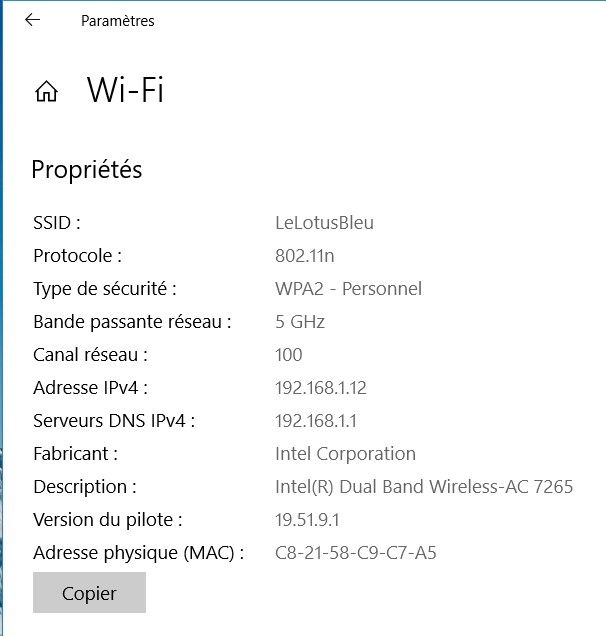Go to Settings home via house icon

coord(46,92)
